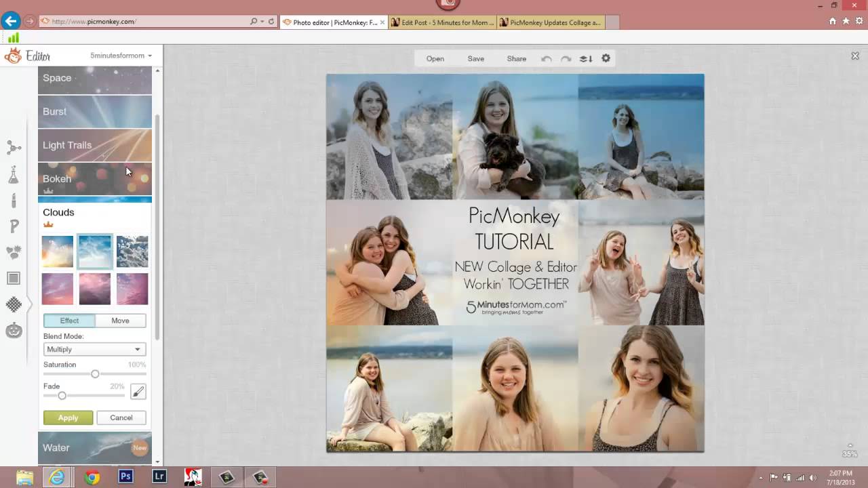Screen dimensions: 868x488
Task: Click the textures panel scrollbar
Action: 158,227
